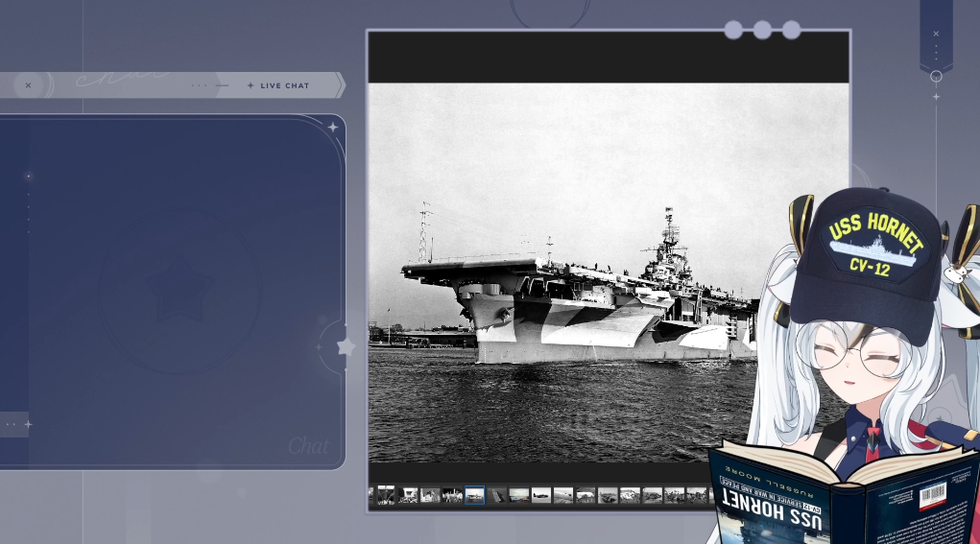The height and width of the screenshot is (544, 980).
Task: Click the cursive Chat text in panel corner
Action: pos(308,446)
